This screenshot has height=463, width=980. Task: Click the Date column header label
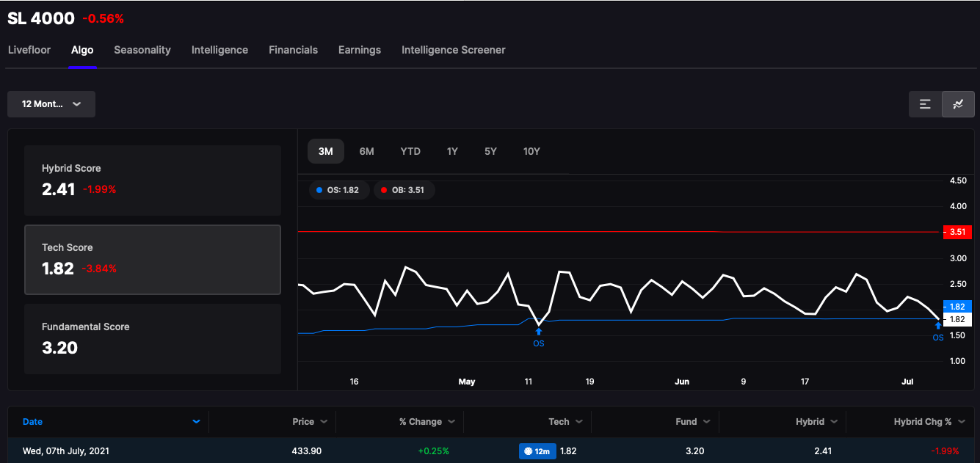click(x=32, y=422)
